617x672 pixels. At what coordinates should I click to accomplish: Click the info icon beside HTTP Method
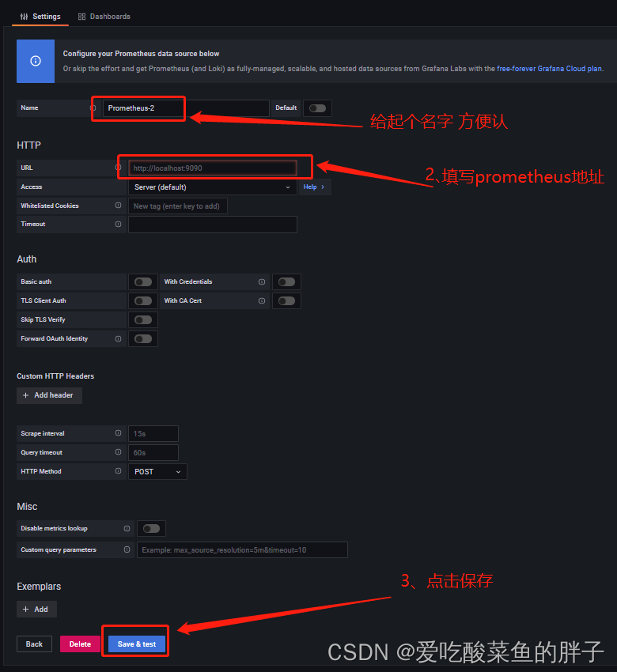tap(119, 470)
